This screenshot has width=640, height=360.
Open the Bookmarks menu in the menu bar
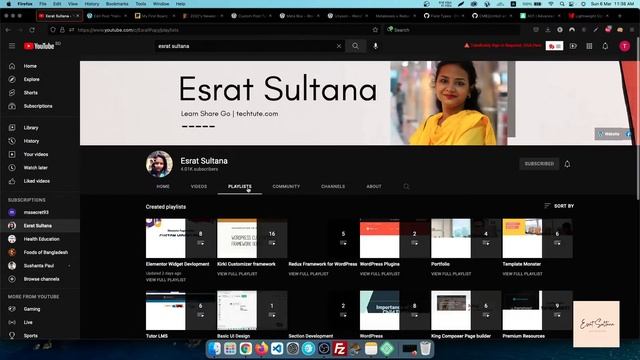(x=117, y=4)
